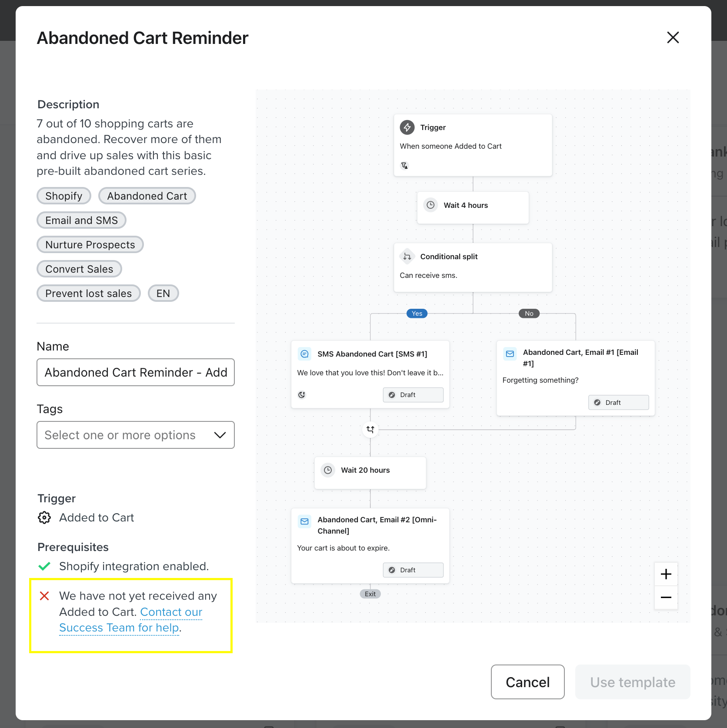Zoom in on the flow preview
Screen dimensions: 727x728
[x=666, y=574]
